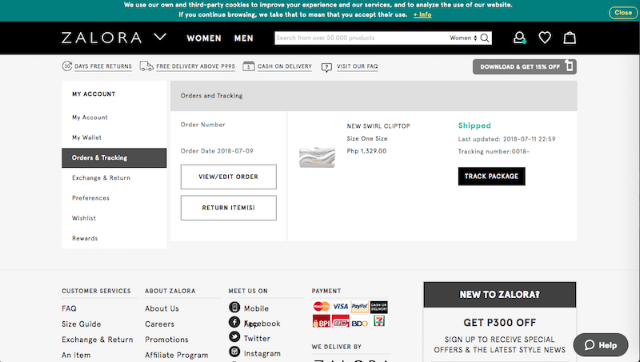Click the + Info cookie link
This screenshot has width=640, height=362.
pyautogui.click(x=422, y=15)
